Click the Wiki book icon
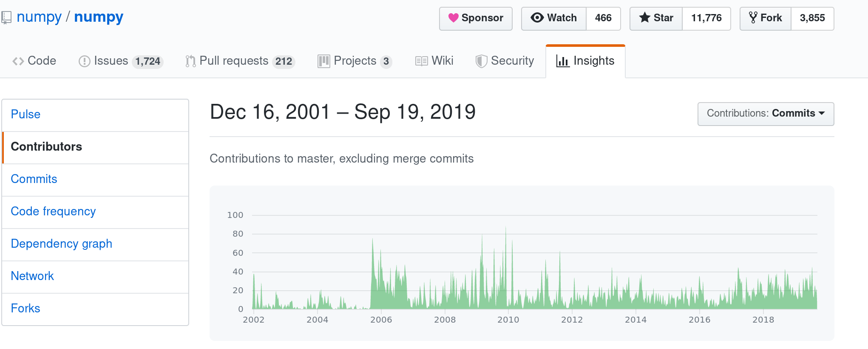868x349 pixels. tap(422, 61)
